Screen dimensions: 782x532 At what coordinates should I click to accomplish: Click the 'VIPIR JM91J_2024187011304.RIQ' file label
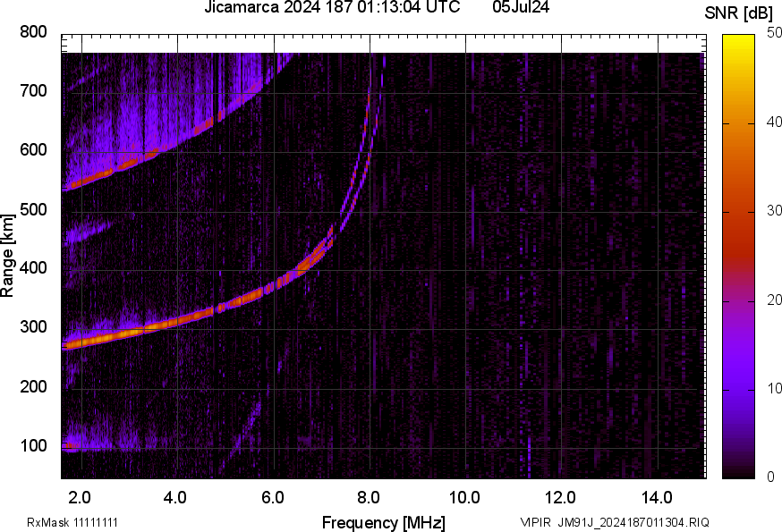(x=615, y=522)
